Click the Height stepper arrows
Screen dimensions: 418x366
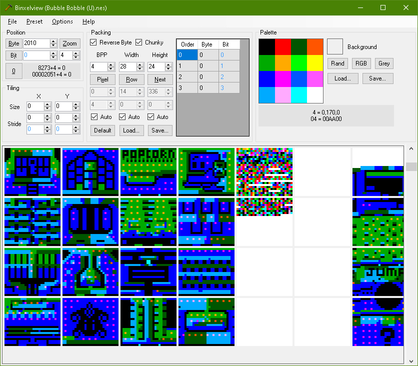(x=168, y=67)
